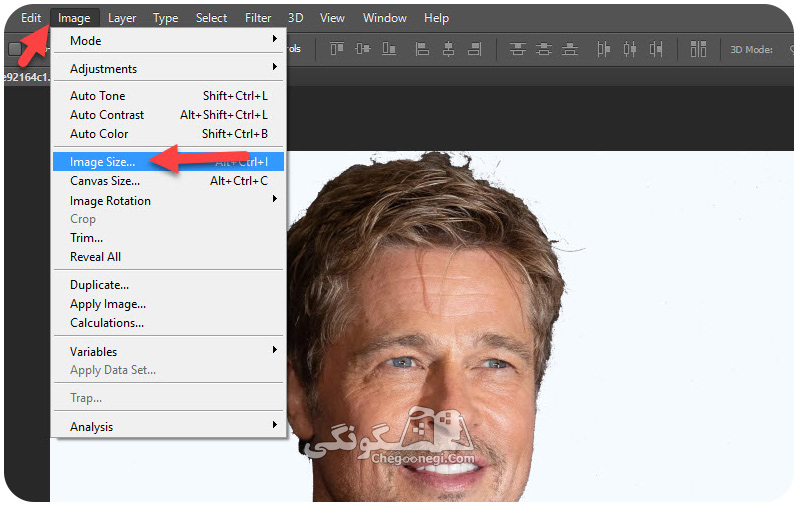Open the Layer menu
The width and height of the screenshot is (798, 508).
[x=122, y=18]
